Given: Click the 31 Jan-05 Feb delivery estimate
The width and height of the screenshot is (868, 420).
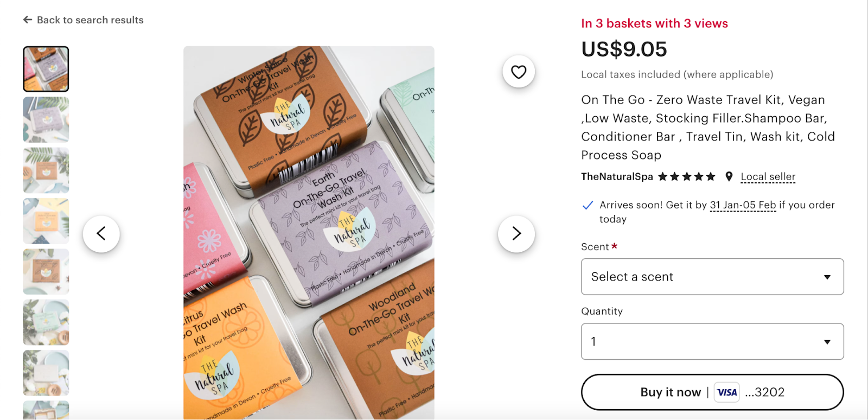Looking at the screenshot, I should 743,205.
